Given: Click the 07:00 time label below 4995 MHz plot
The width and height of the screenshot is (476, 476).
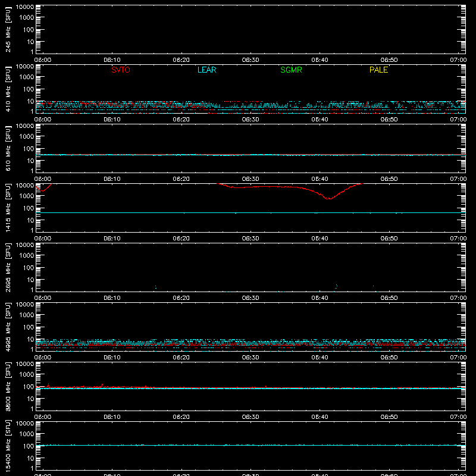Looking at the screenshot, I should [458, 358].
